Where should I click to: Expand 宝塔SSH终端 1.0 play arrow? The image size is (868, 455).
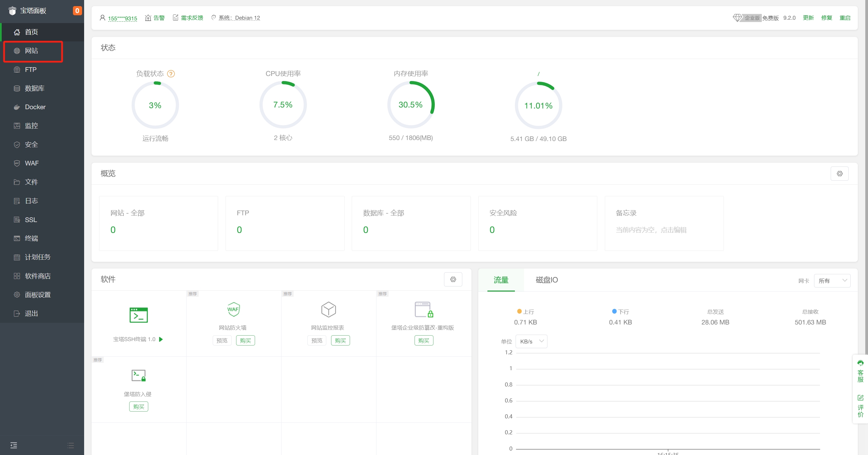(x=161, y=339)
